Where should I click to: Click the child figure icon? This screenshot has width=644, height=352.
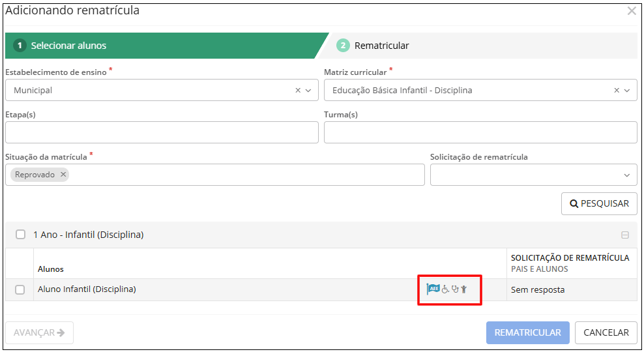464,289
